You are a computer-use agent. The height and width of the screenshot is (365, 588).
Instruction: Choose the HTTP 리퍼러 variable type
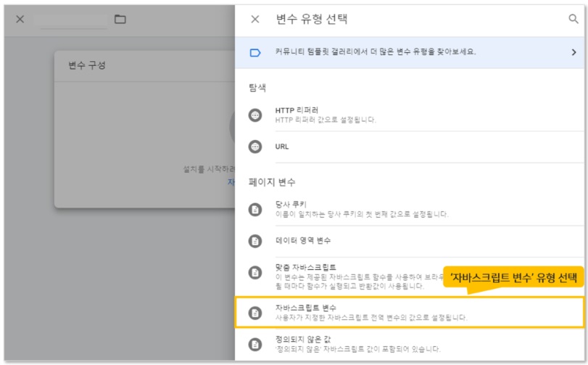tap(410, 115)
